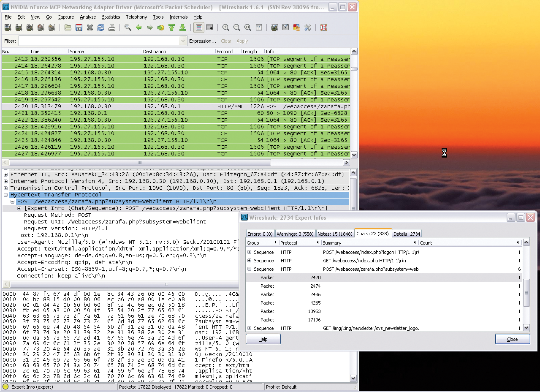
Task: Select the find packet magnifier icon
Action: [x=128, y=27]
